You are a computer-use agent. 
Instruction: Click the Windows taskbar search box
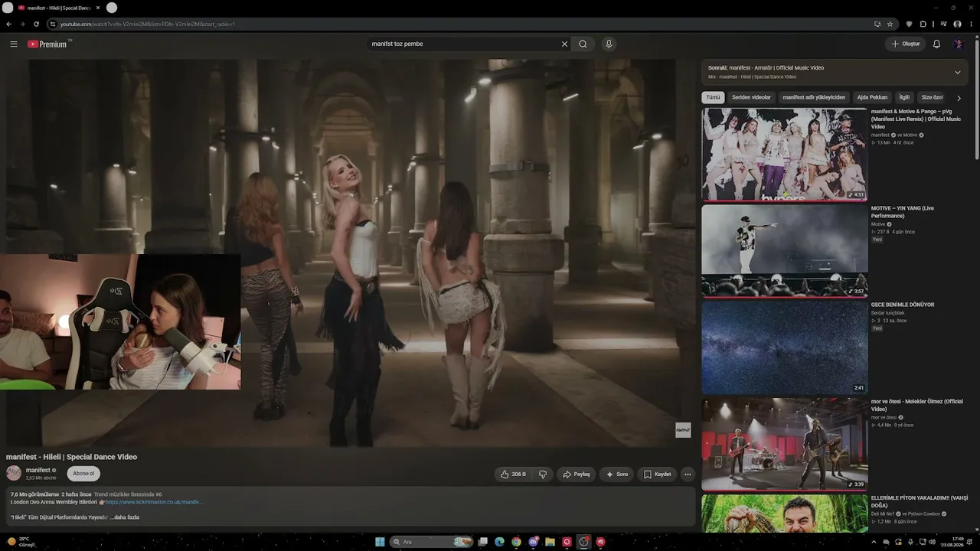430,542
